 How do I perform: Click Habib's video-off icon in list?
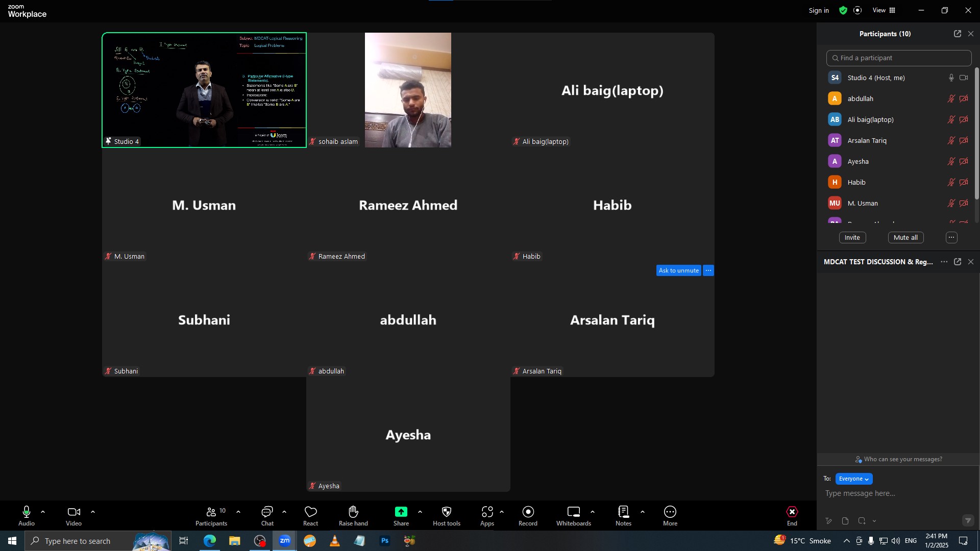click(964, 183)
